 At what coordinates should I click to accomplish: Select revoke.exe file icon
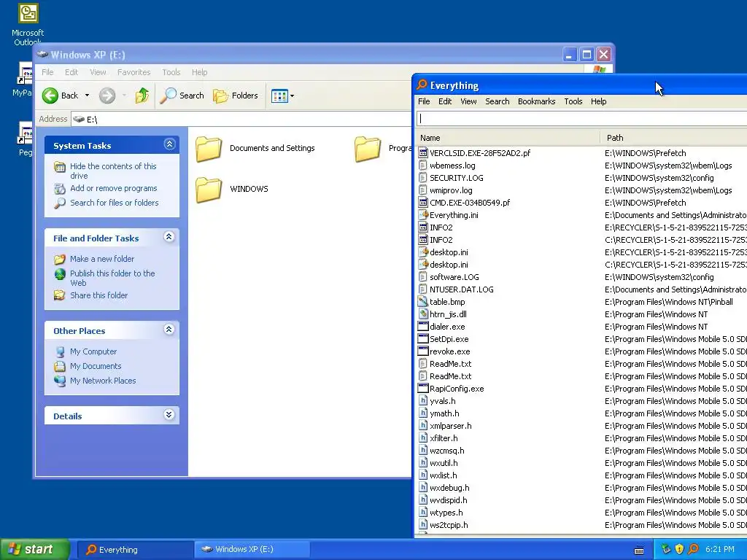[422, 351]
